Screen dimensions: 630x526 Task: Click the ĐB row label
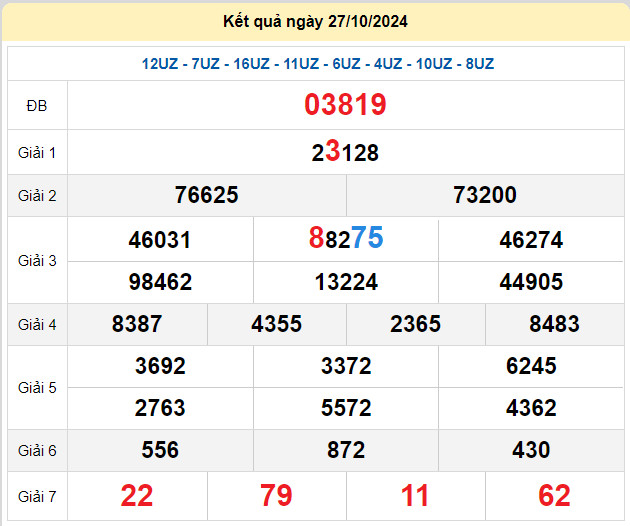tap(37, 106)
